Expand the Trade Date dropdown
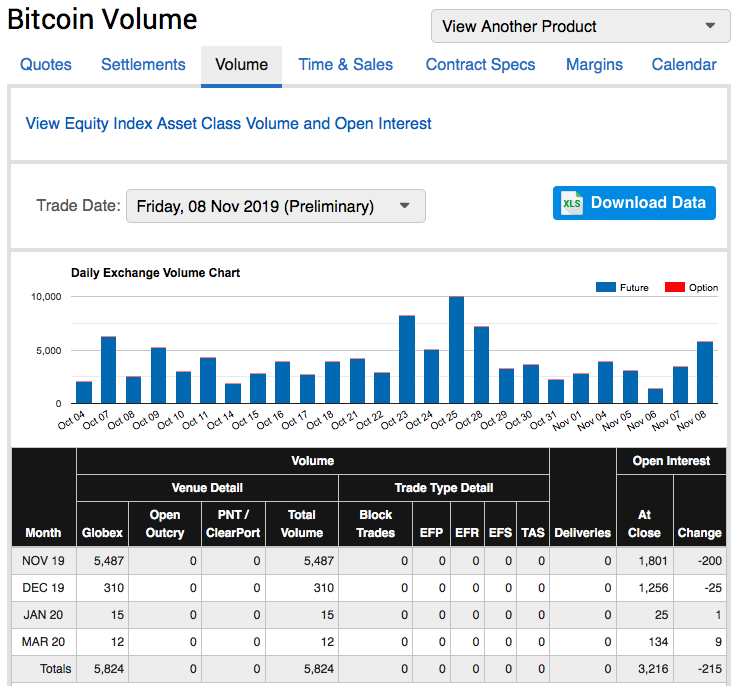 point(275,206)
